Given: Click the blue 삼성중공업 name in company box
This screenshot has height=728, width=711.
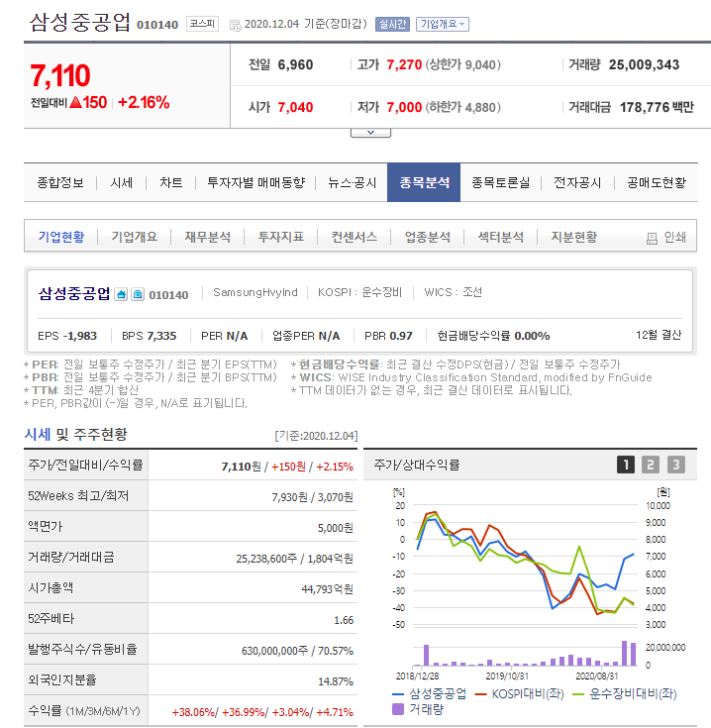Looking at the screenshot, I should point(74,293).
